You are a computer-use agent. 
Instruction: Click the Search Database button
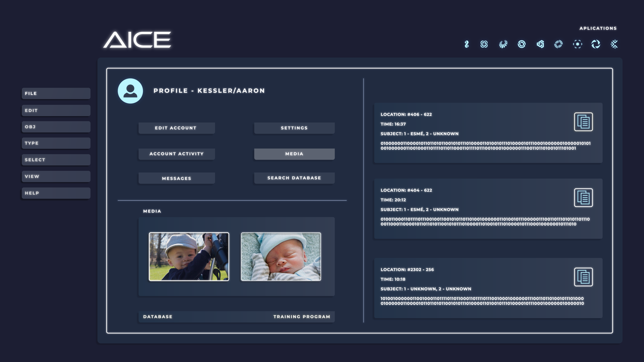294,178
